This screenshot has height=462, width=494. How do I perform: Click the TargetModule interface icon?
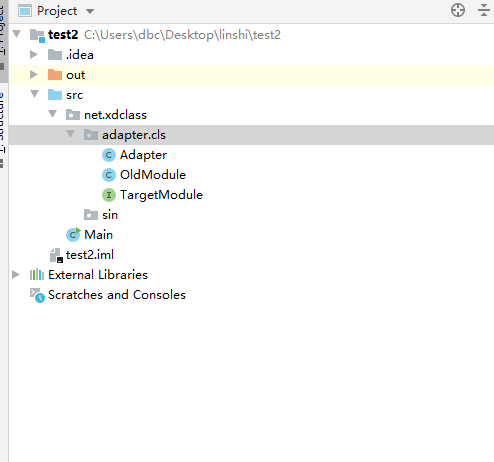click(x=109, y=195)
